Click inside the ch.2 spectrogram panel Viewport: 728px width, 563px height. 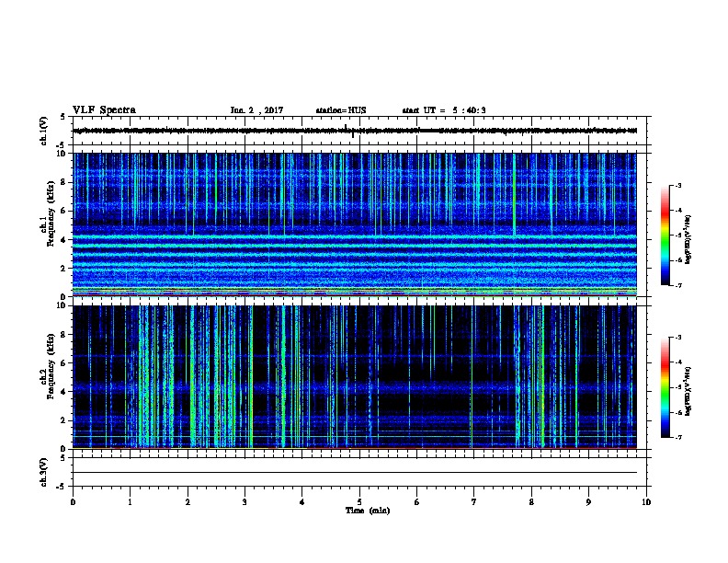pos(355,377)
